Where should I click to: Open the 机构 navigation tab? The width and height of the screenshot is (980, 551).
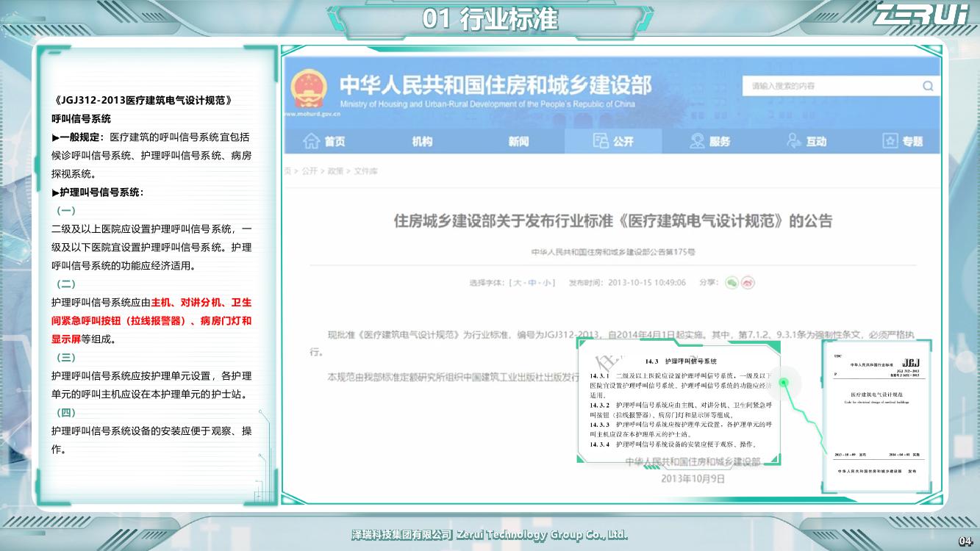coord(422,141)
